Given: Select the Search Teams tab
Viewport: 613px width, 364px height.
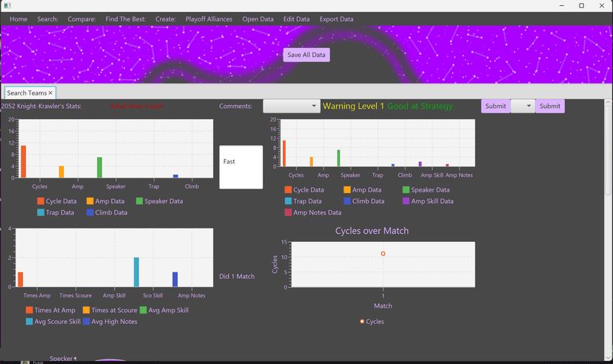Looking at the screenshot, I should 27,93.
